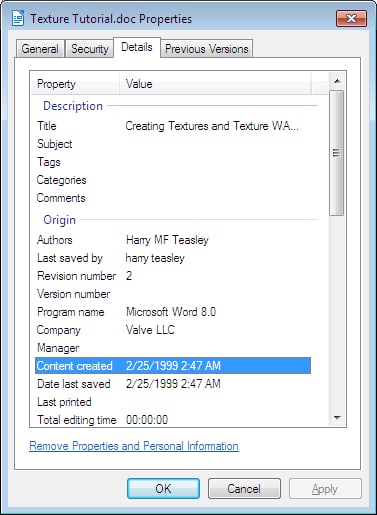The width and height of the screenshot is (377, 515).
Task: Click the Value column header
Action: (x=215, y=84)
